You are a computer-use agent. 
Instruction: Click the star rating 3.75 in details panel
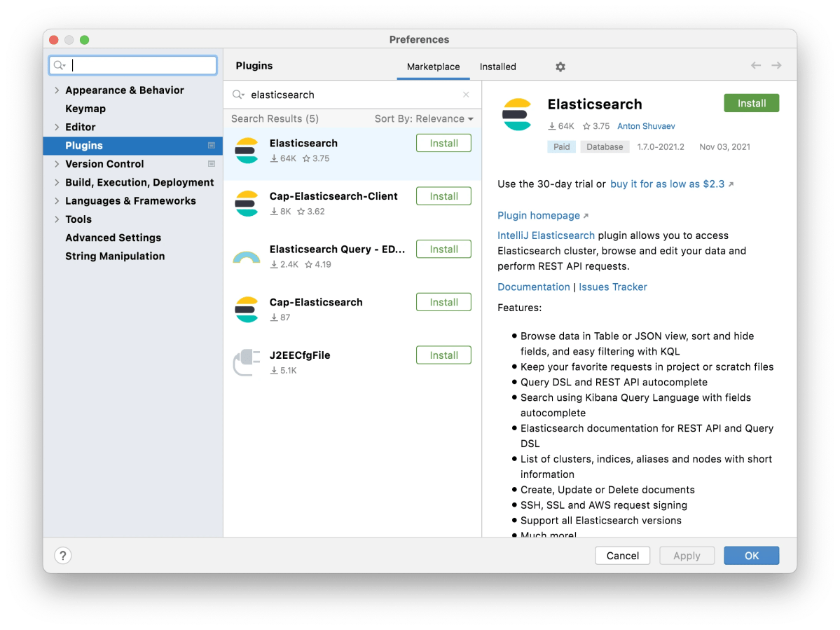pyautogui.click(x=596, y=126)
